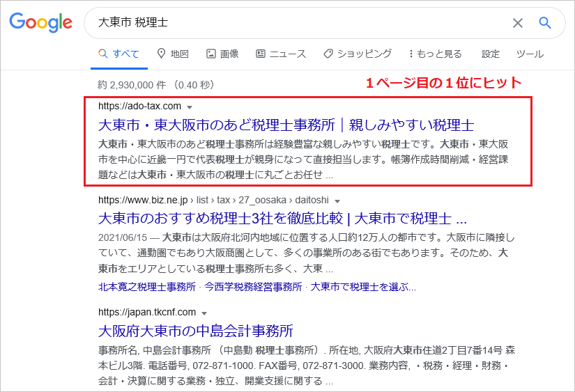
Task: Clear the search box with the X icon
Action: pyautogui.click(x=517, y=23)
